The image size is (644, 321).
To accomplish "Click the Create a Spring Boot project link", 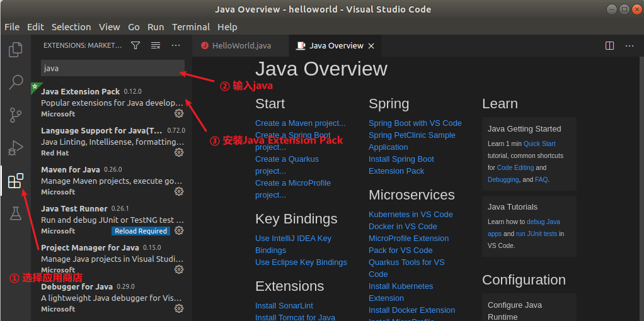I will pos(293,141).
